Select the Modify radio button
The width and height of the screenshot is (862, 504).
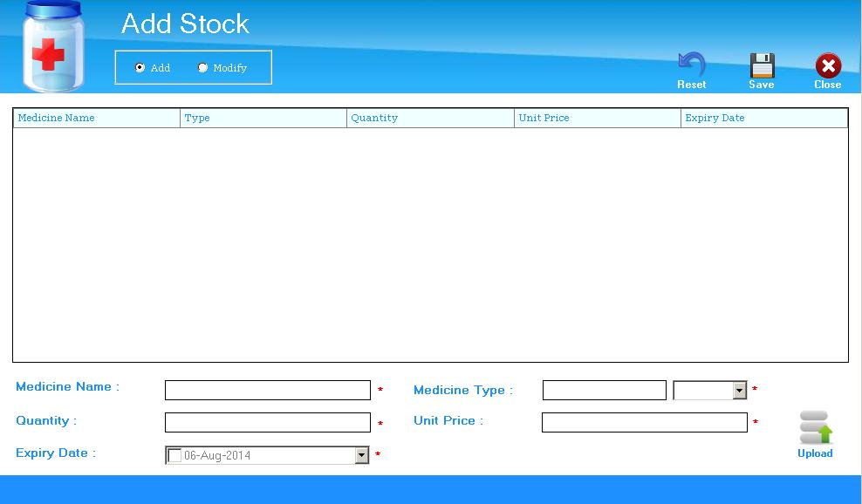203,68
